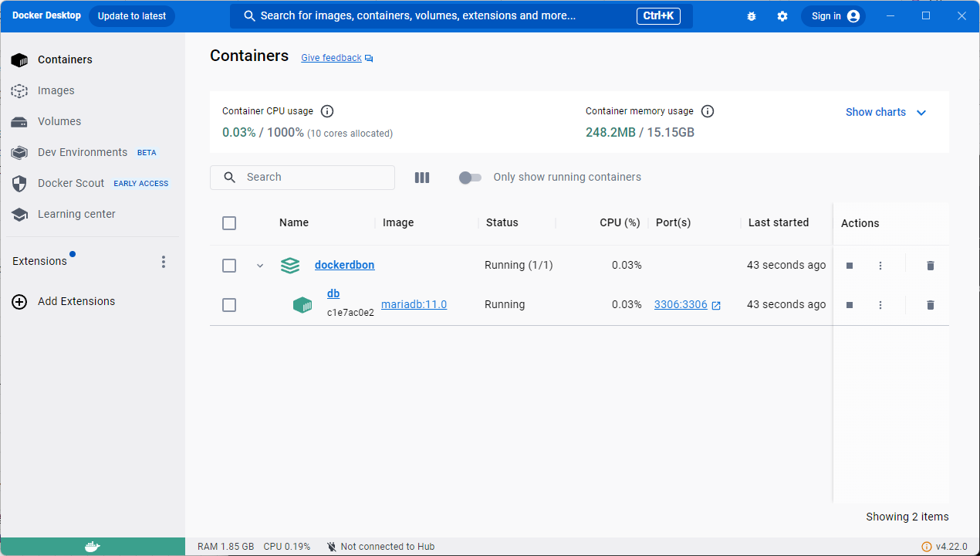Click the update warning icon near v4.22.0
Image resolution: width=980 pixels, height=556 pixels.
click(x=927, y=547)
